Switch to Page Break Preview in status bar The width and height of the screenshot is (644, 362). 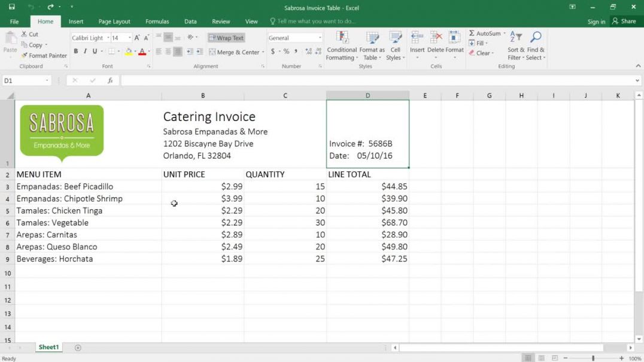click(x=555, y=358)
